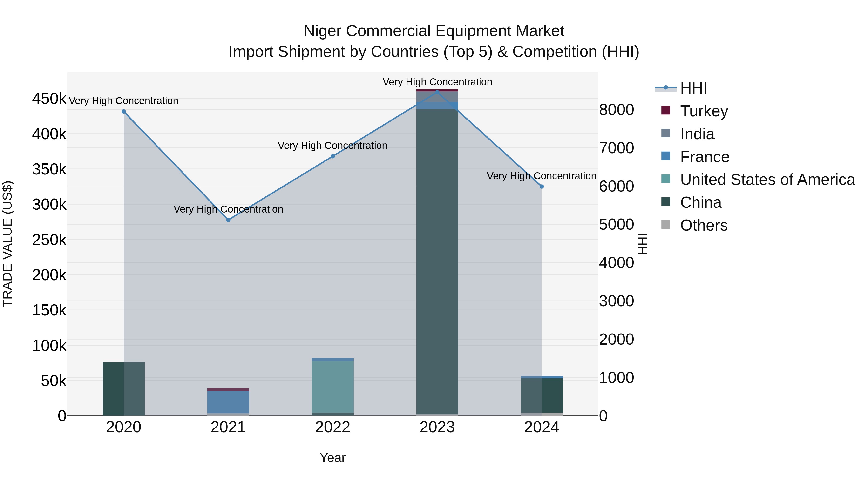Click the China dark green swatch

pyautogui.click(x=666, y=202)
